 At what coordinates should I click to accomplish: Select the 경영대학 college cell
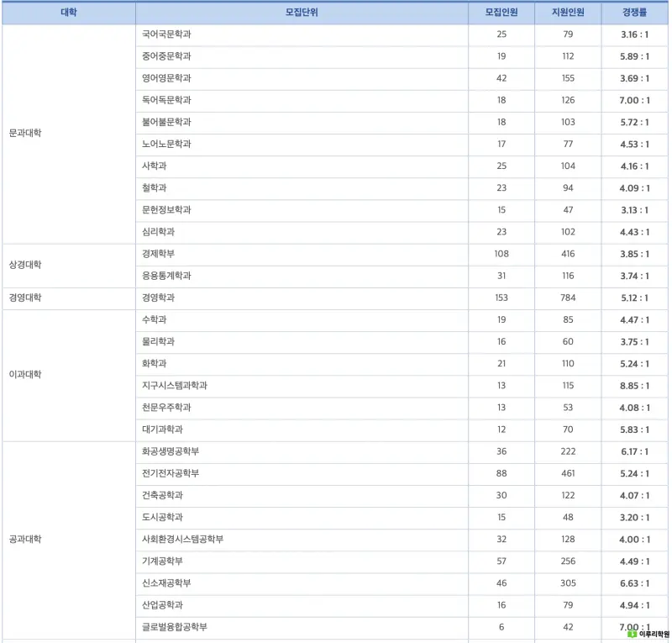click(69, 298)
